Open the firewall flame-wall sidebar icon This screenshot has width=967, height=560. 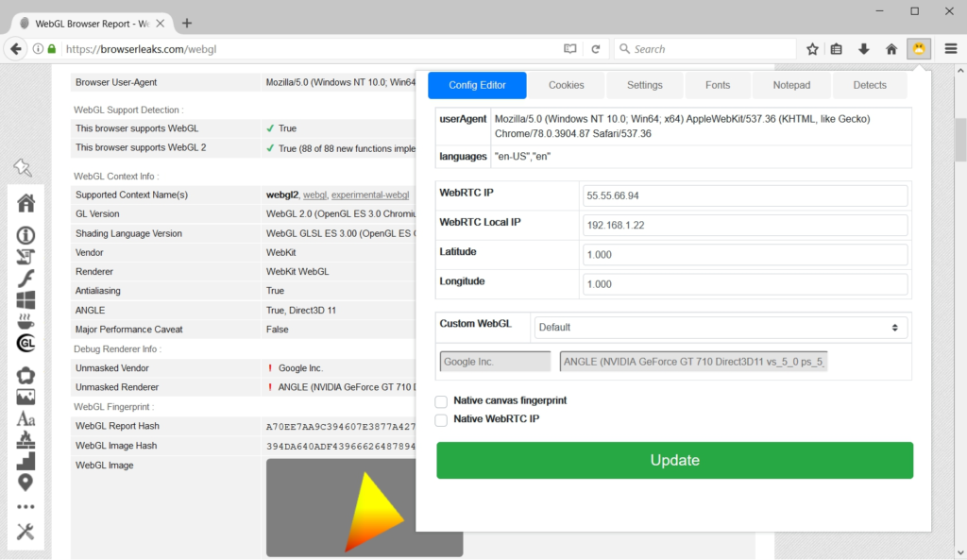coord(25,440)
